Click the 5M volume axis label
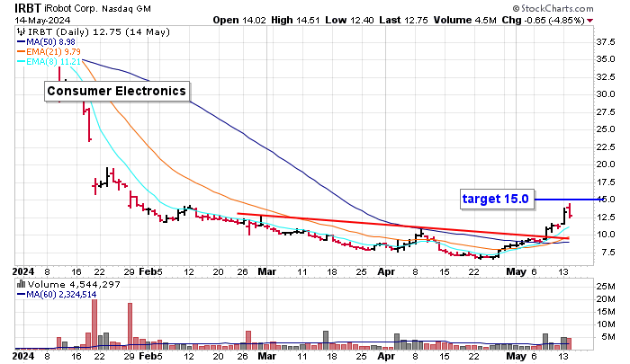 [608, 337]
